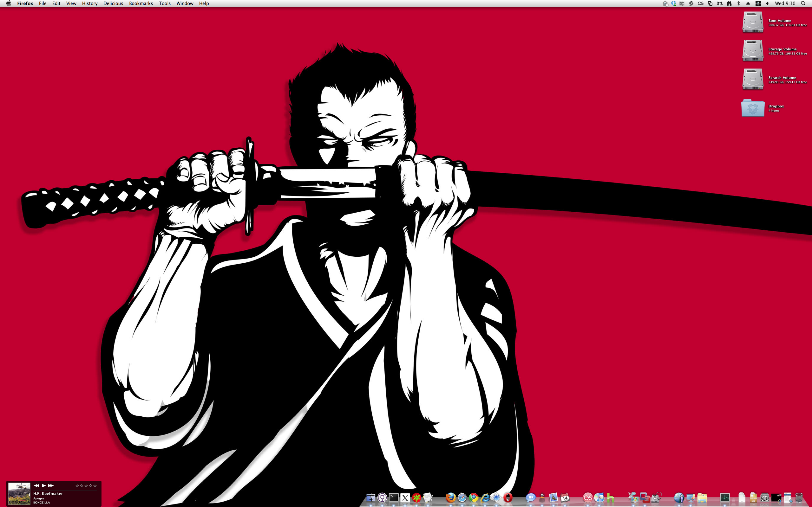Click the Dropbox menu bar icon
The height and width of the screenshot is (507, 812).
(x=673, y=3)
